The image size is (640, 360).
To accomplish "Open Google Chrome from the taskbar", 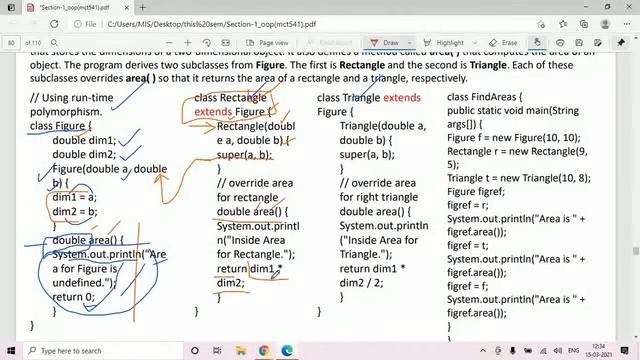I will point(264,351).
